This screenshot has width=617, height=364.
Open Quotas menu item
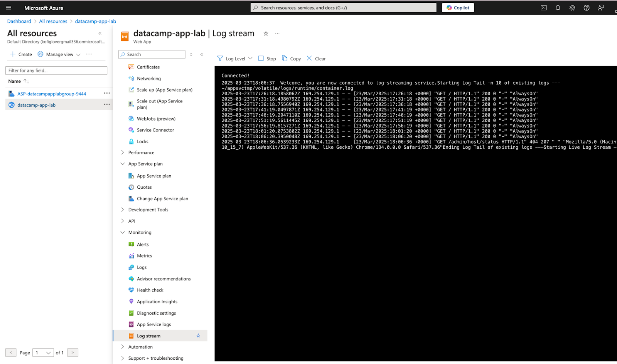pos(144,187)
